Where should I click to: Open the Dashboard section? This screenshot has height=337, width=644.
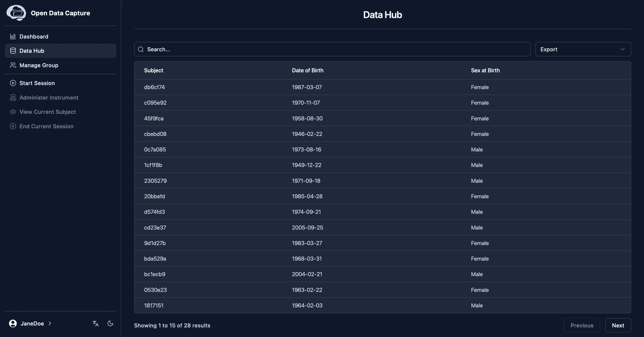[x=34, y=36]
